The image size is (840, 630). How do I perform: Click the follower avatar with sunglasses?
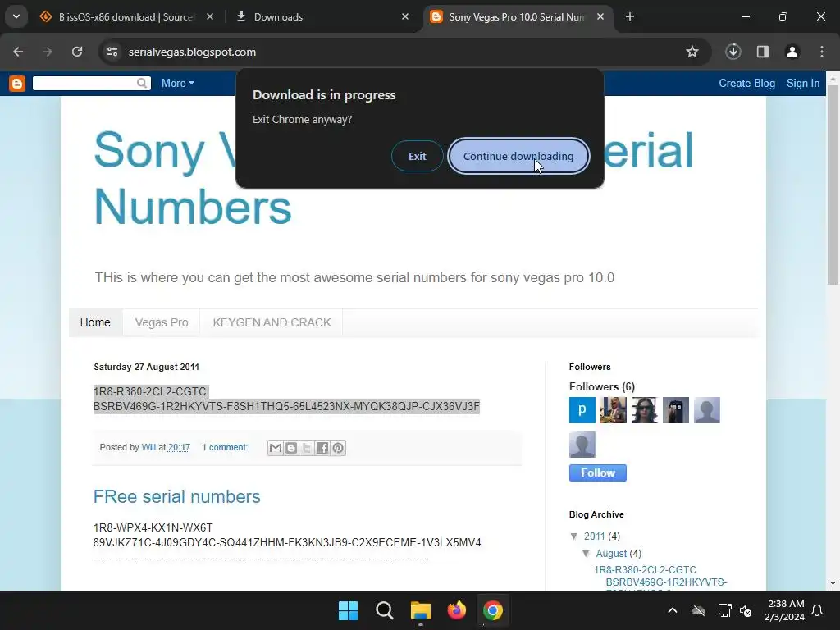tap(645, 410)
